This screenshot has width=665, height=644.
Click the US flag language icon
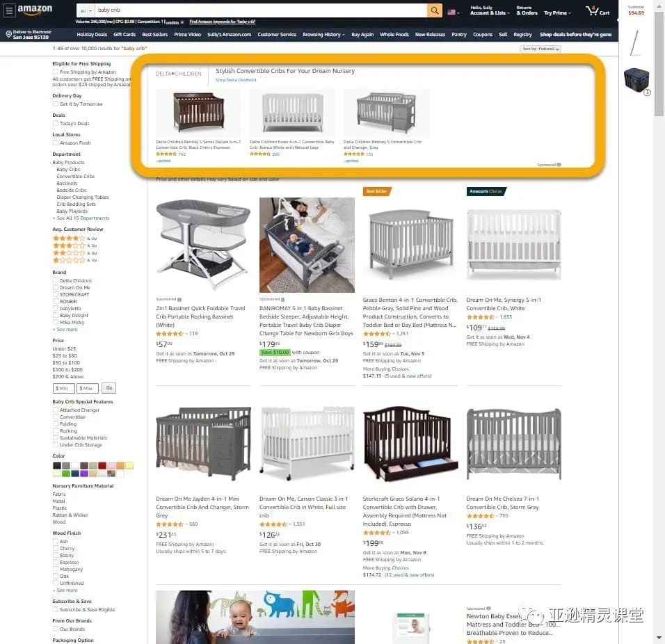point(453,13)
